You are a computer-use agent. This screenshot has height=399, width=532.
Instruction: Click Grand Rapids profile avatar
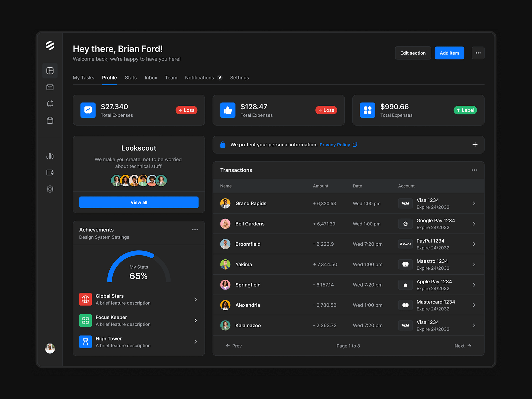click(225, 203)
